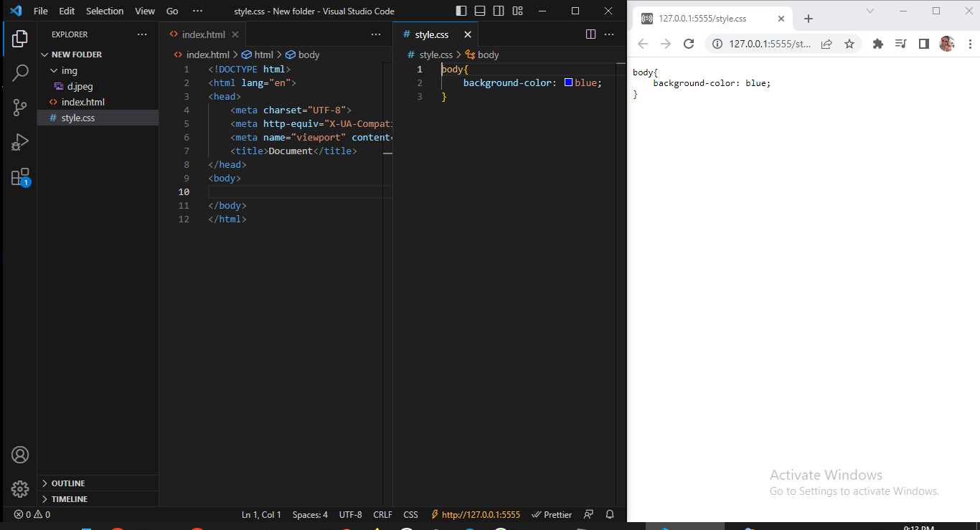
Task: Click the browser forward arrow
Action: 666,44
